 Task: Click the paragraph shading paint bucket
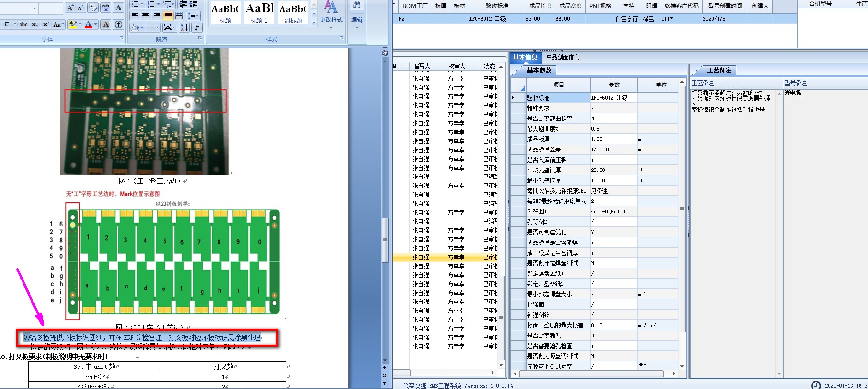pos(134,28)
